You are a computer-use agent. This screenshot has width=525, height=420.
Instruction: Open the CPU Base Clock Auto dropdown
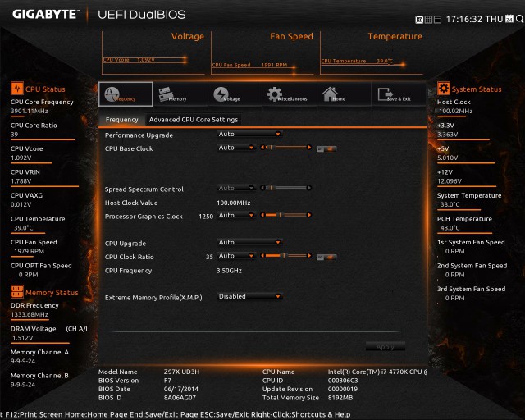click(236, 148)
